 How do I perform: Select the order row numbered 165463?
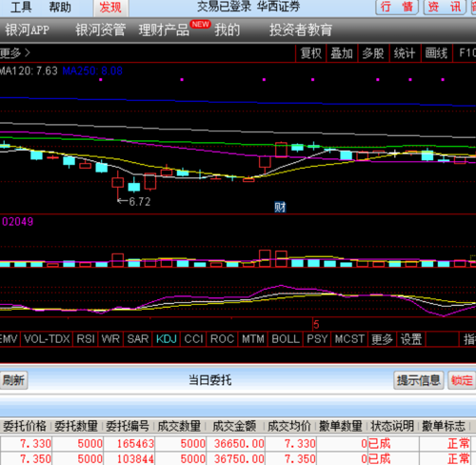pos(238,443)
